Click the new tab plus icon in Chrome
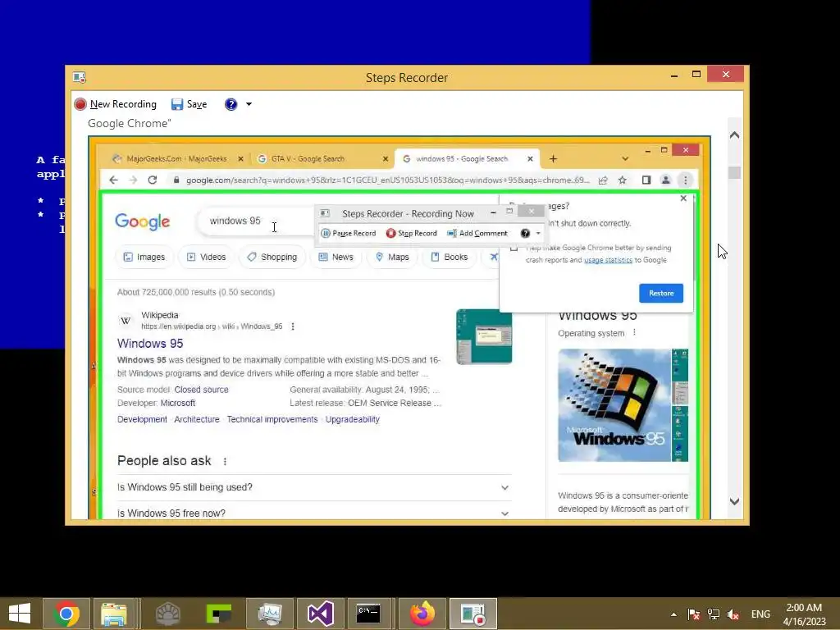840x630 pixels. pyautogui.click(x=553, y=158)
